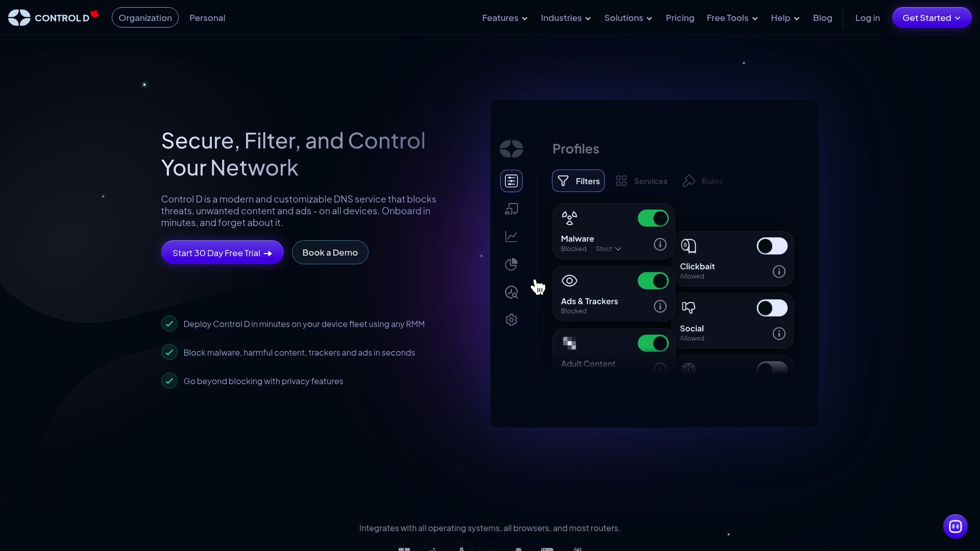Screen dimensions: 980x551
Task: Click the Log in link
Action: pos(867,18)
